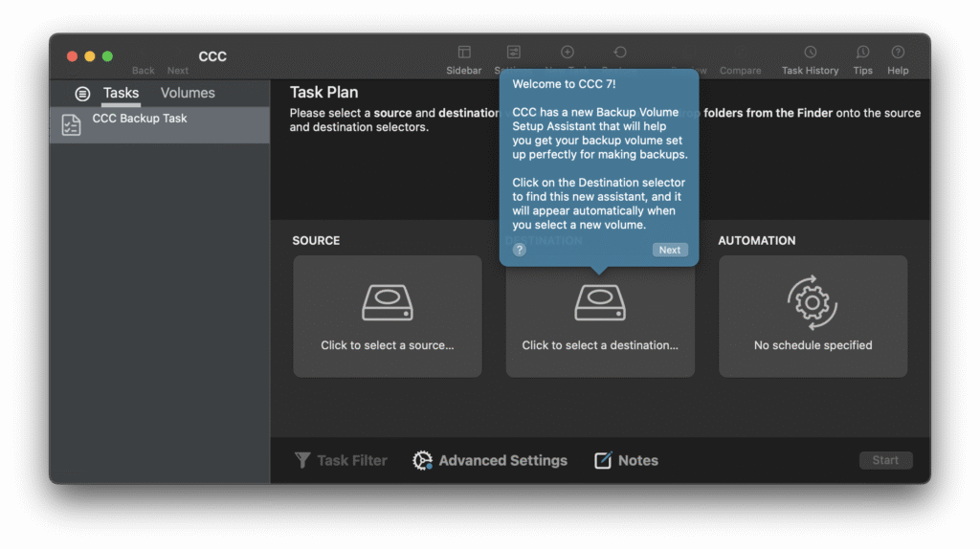Switch to the Tasks tab

point(121,93)
